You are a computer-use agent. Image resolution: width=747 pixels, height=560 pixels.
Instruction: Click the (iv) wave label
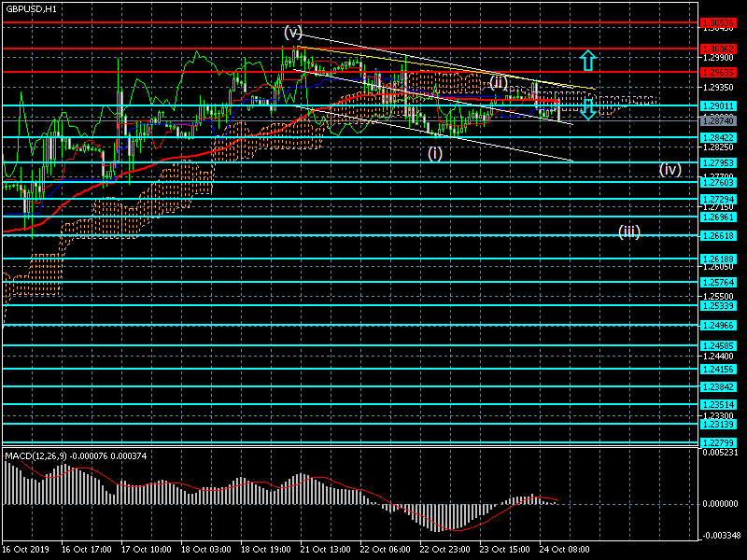669,169
